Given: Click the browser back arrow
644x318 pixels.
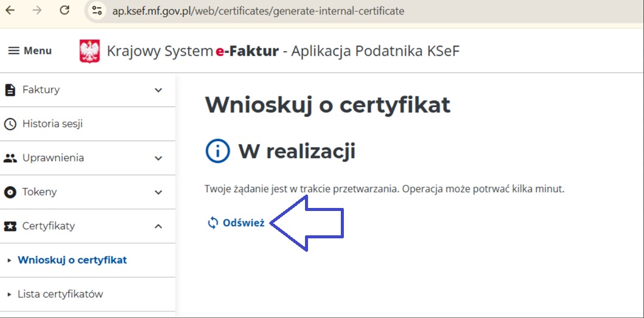Looking at the screenshot, I should coord(10,11).
